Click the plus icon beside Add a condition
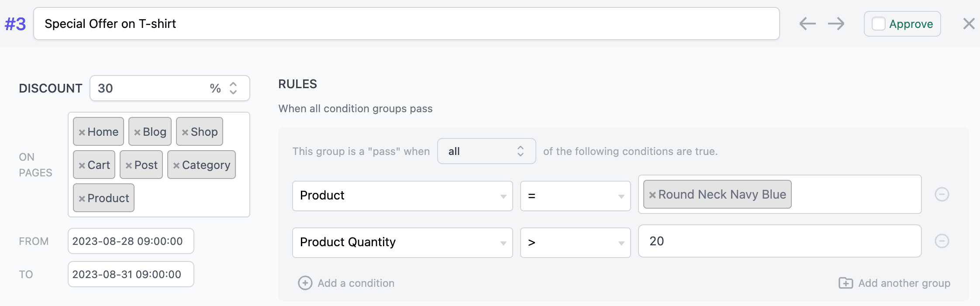Viewport: 980px width, 306px height. point(305,283)
